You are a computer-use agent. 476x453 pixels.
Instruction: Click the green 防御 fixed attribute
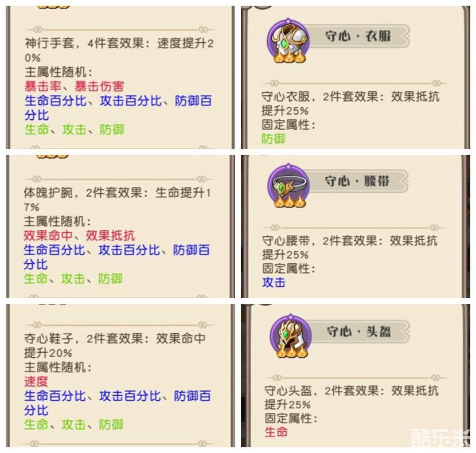273,139
